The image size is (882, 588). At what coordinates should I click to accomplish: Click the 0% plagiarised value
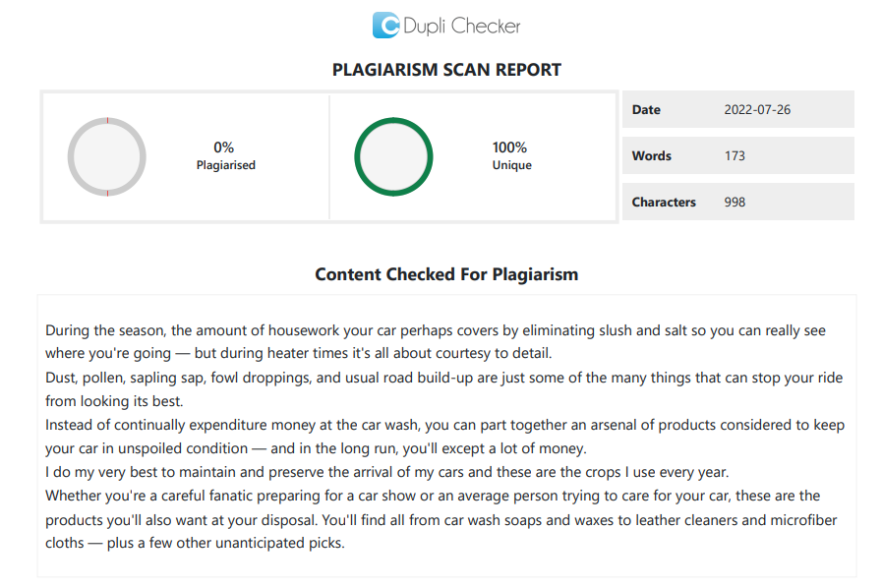[224, 147]
